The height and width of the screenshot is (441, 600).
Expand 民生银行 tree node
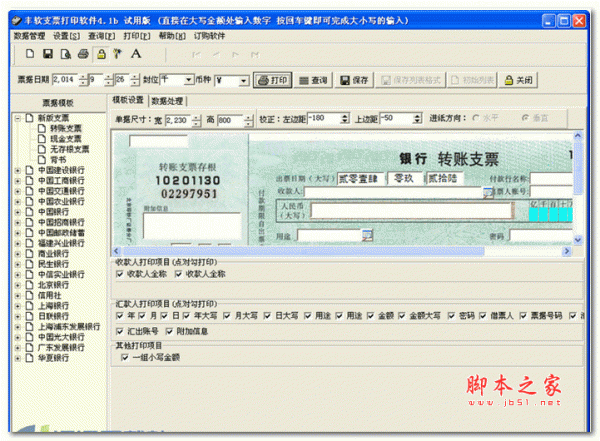tap(18, 264)
